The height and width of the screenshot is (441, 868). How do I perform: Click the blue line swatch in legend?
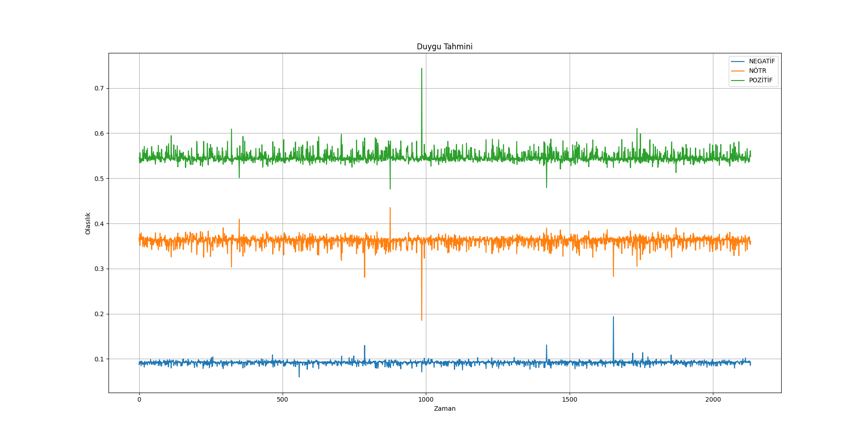pyautogui.click(x=737, y=62)
